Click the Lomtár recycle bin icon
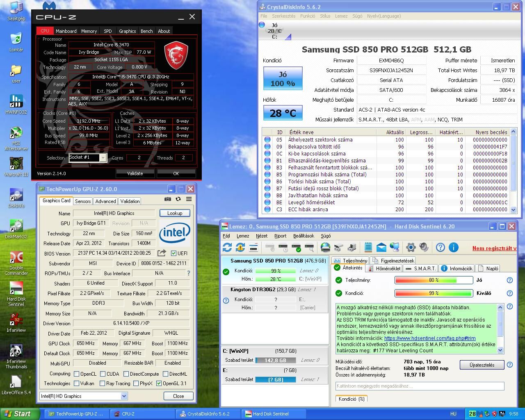525x420 pixels. 16,42
